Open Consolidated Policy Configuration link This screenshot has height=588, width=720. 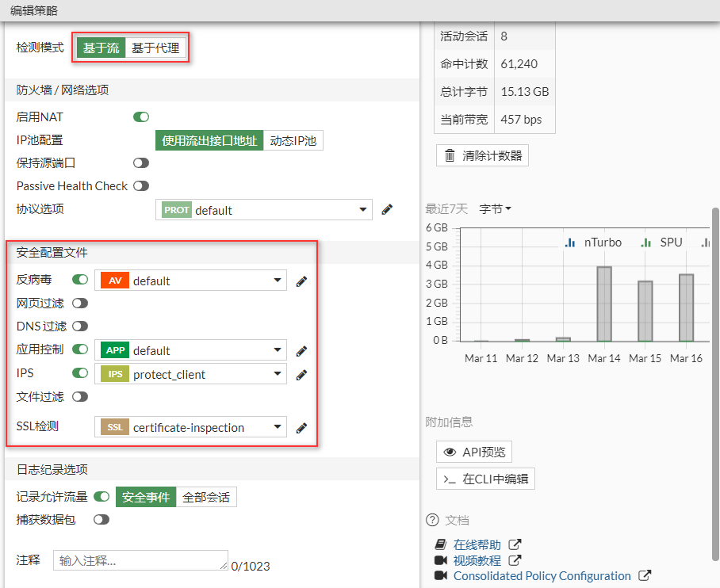pos(542,575)
